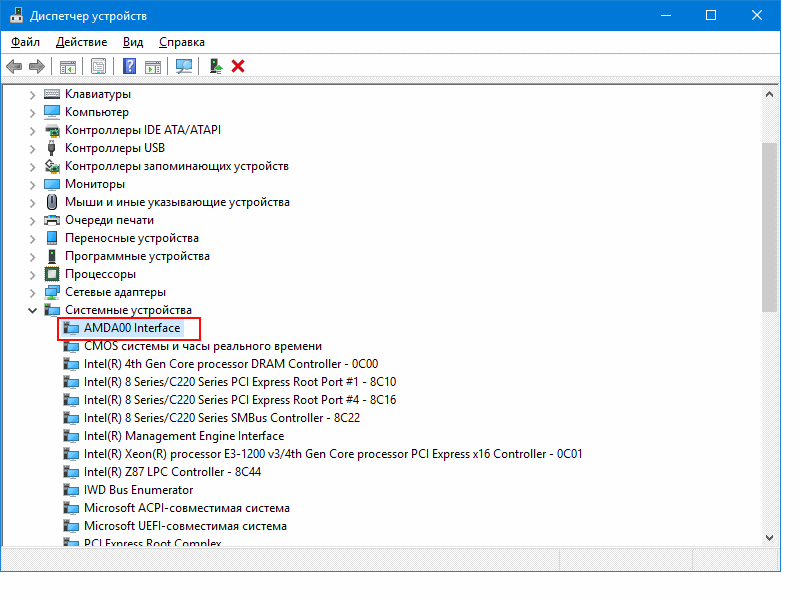Minimize the Диспетчер устройств window
Image resolution: width=800 pixels, height=600 pixels.
(x=666, y=15)
